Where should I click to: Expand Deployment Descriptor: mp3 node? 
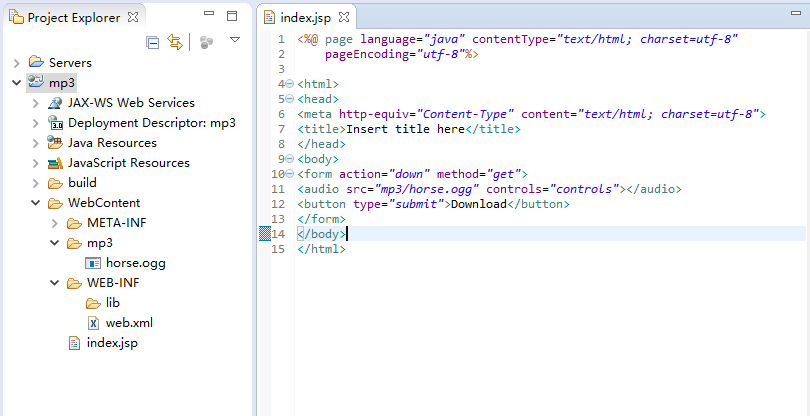(35, 123)
